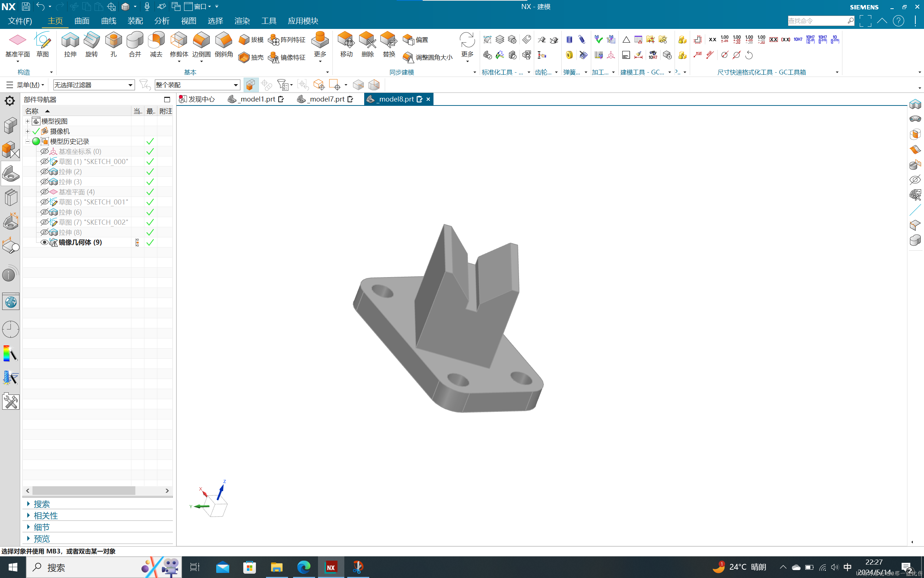Screen dimensions: 924x578
Task: Click the help question mark icon
Action: pyautogui.click(x=898, y=21)
